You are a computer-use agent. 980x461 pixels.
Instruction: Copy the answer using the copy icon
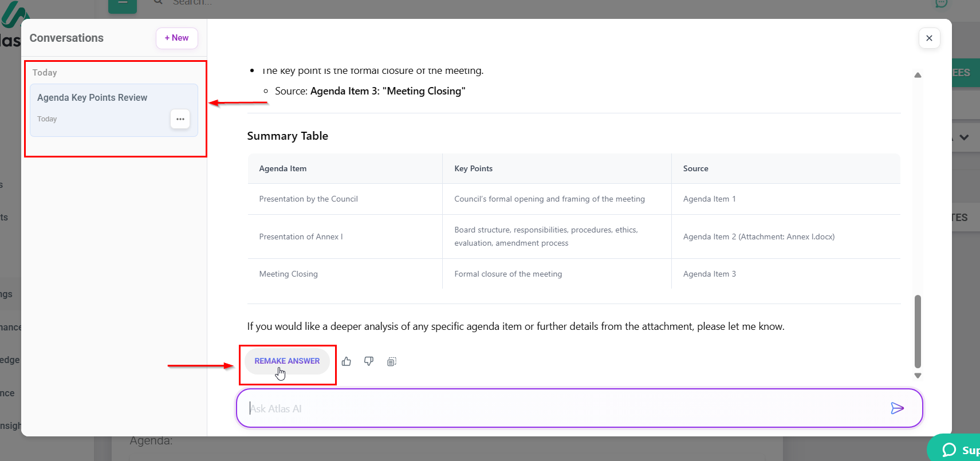(x=392, y=361)
